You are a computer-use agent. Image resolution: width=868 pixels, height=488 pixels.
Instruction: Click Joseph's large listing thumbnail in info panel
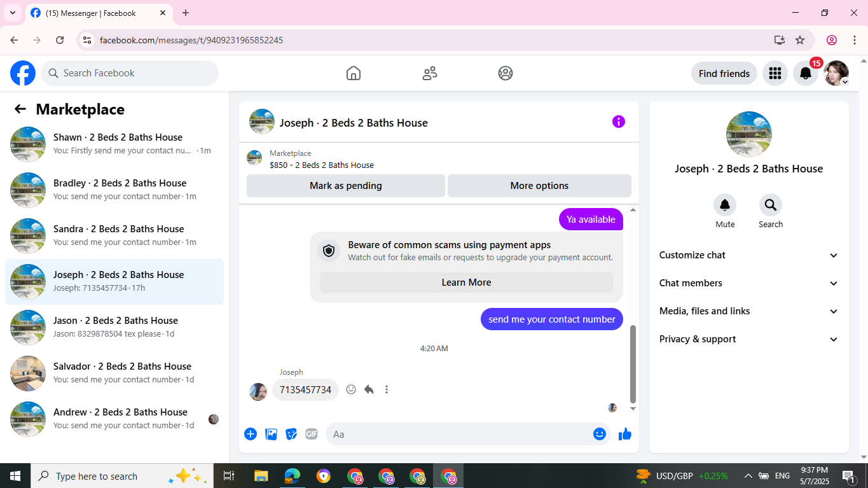click(x=749, y=134)
